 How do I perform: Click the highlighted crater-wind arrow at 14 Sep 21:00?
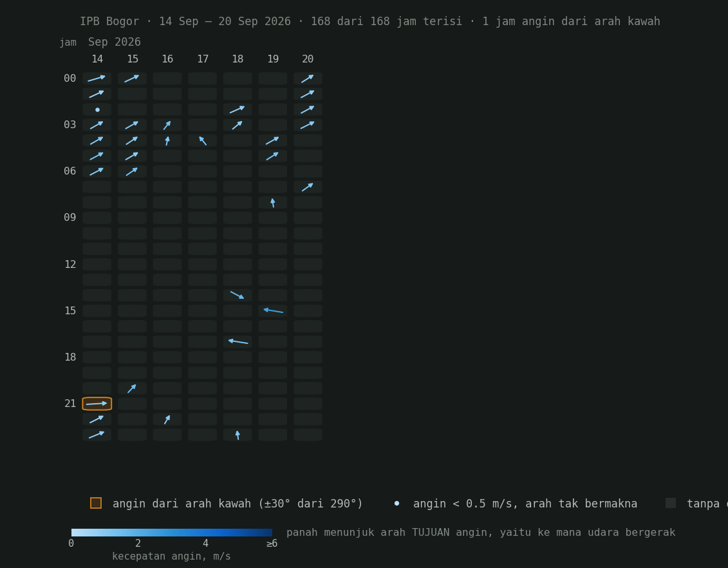click(97, 404)
